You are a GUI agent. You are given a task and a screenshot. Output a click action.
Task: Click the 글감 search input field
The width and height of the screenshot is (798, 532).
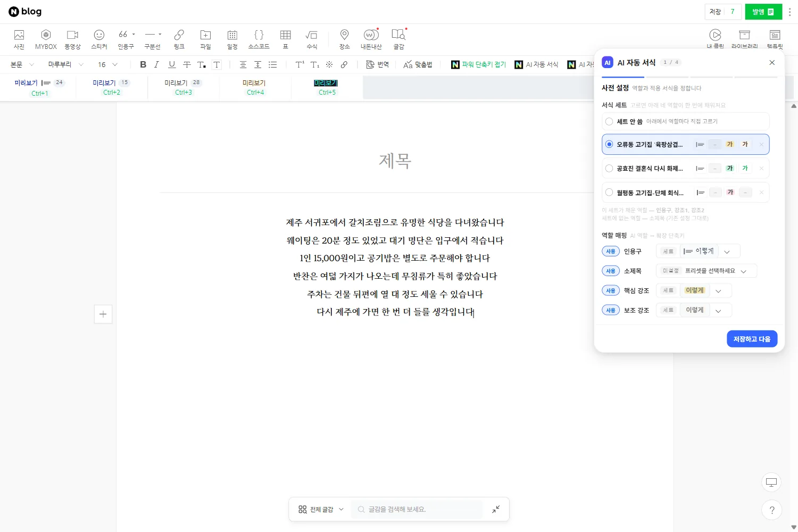418,509
